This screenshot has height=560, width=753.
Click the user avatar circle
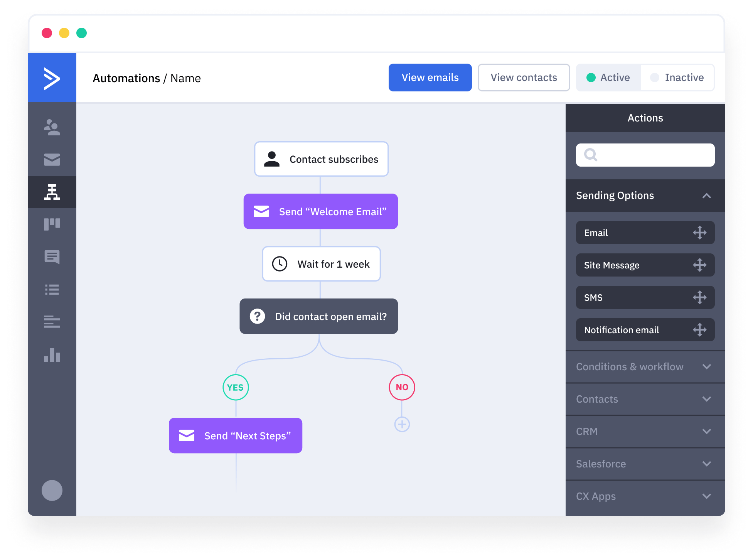coord(52,490)
